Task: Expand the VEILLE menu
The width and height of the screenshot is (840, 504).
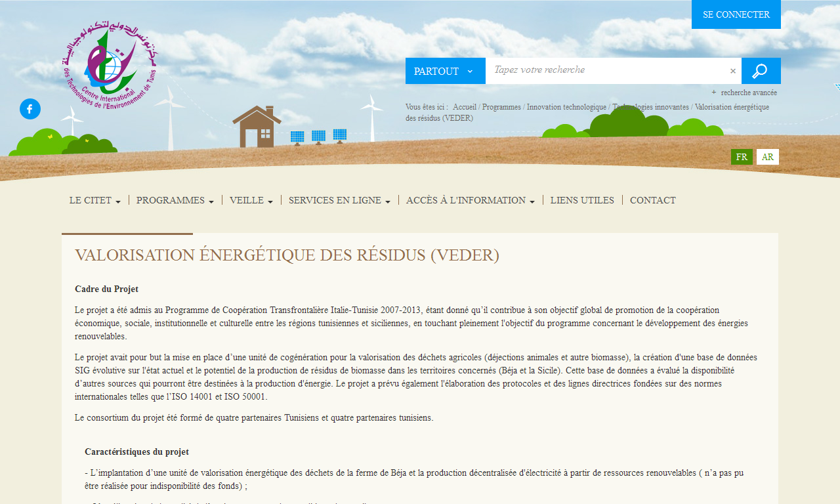Action: 251,200
